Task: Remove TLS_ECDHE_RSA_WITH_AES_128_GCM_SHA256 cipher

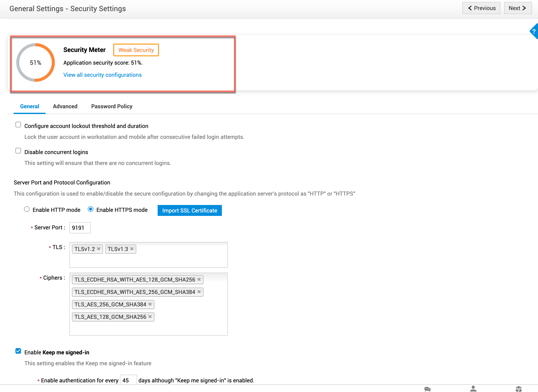Action: point(199,279)
